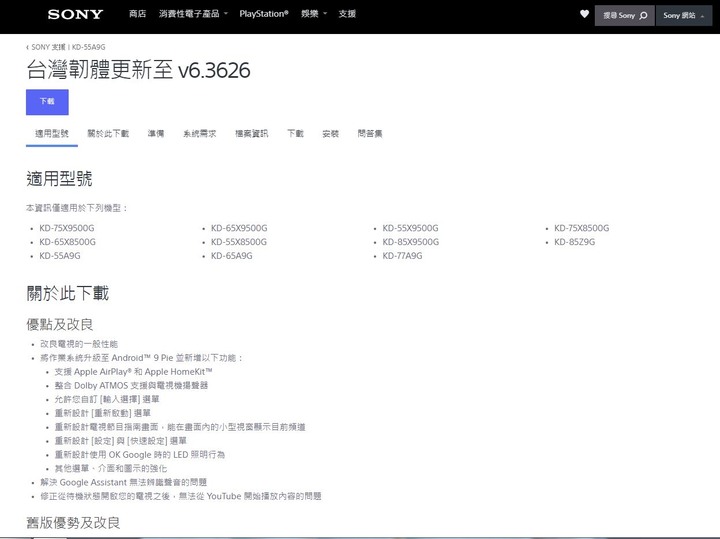Switch to the 關於此下載 tab
The height and width of the screenshot is (539, 720).
[x=108, y=134]
